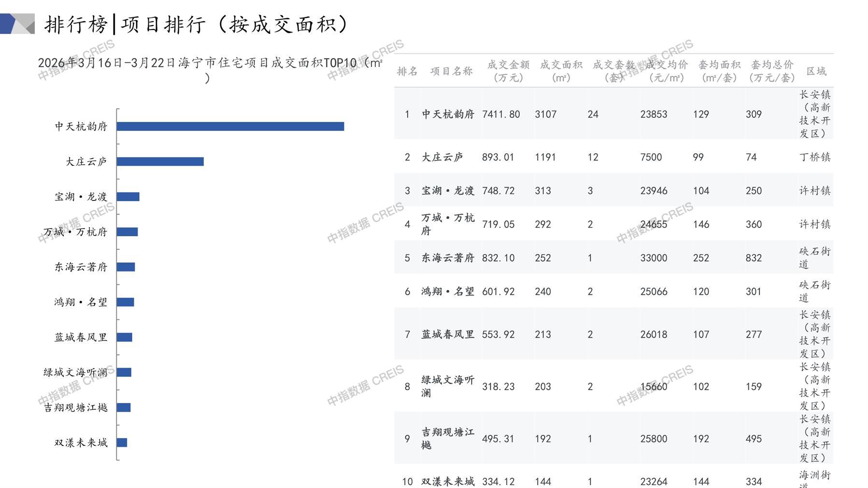Click the 鸿翔·名望 project name in the table

coord(447,291)
